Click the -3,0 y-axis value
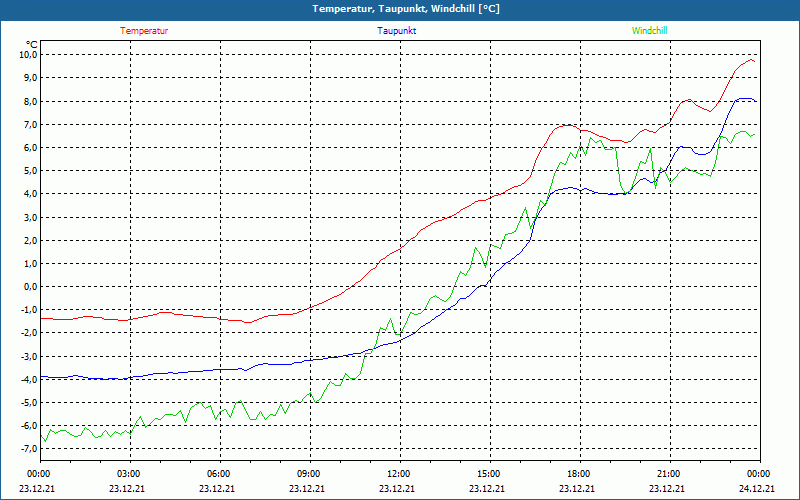The image size is (800, 500). click(x=29, y=356)
